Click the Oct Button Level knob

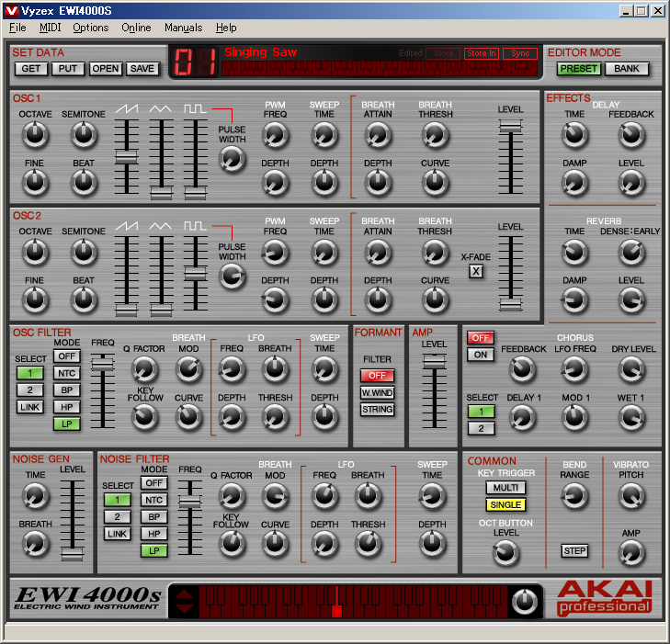[505, 553]
